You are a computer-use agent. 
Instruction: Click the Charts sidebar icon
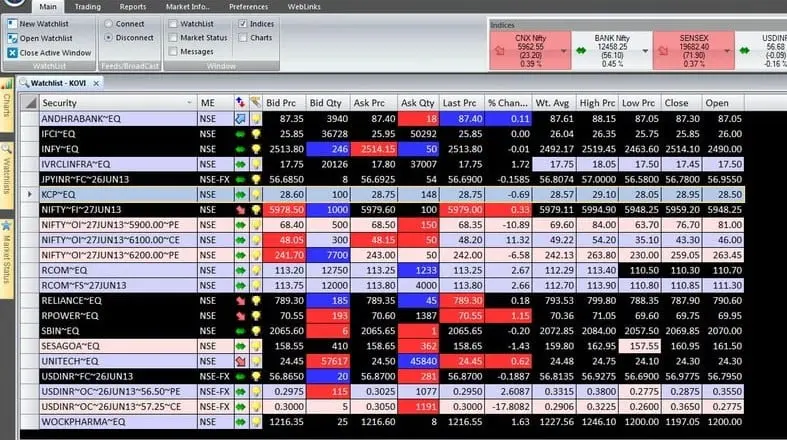coord(7,85)
